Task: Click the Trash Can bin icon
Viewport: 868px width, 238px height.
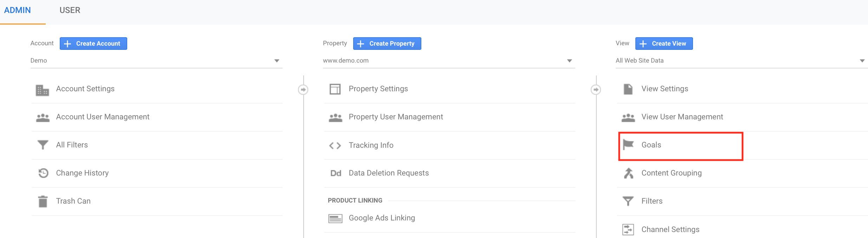Action: [43, 201]
